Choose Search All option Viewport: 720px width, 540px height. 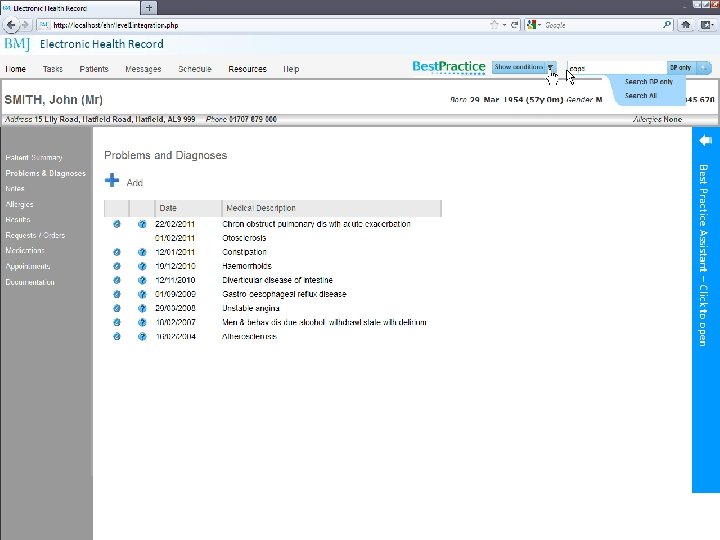(x=641, y=96)
